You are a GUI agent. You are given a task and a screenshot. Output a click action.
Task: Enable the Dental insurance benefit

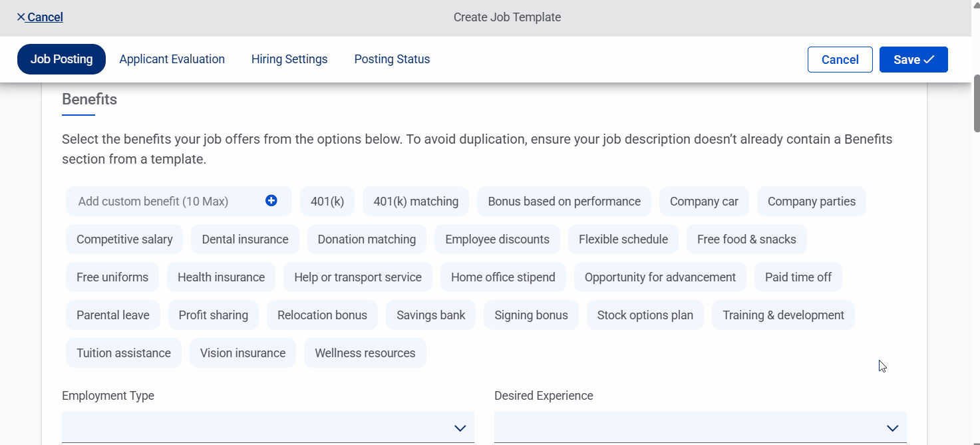[x=245, y=239]
